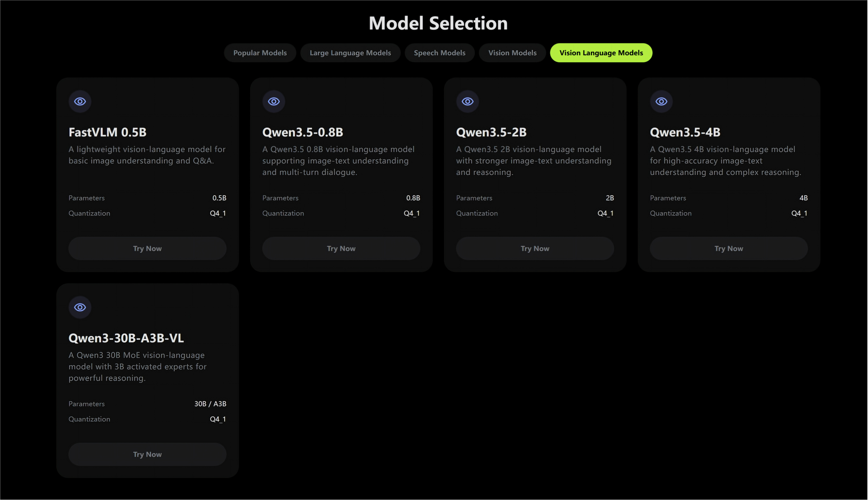Click the FastVLM 0.5B card title

pyautogui.click(x=108, y=132)
